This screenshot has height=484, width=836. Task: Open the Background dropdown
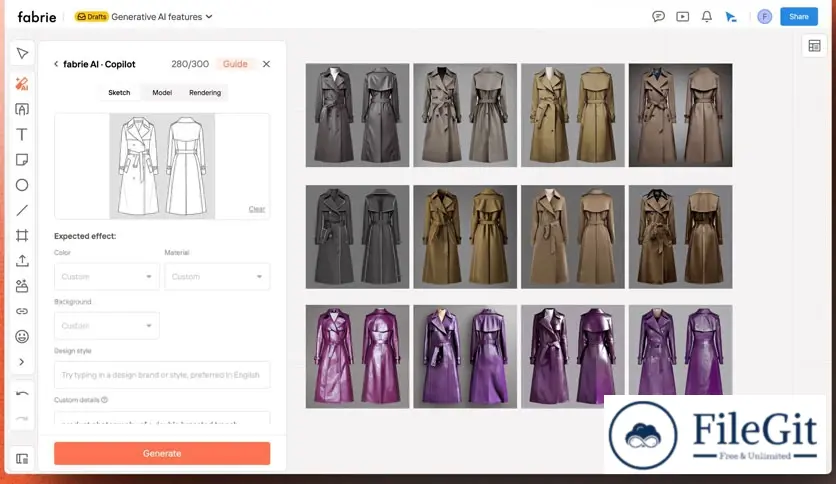pyautogui.click(x=107, y=326)
